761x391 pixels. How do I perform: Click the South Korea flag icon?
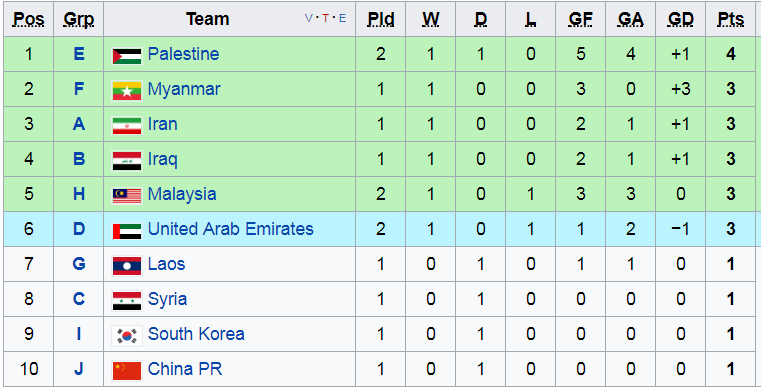coord(127,336)
